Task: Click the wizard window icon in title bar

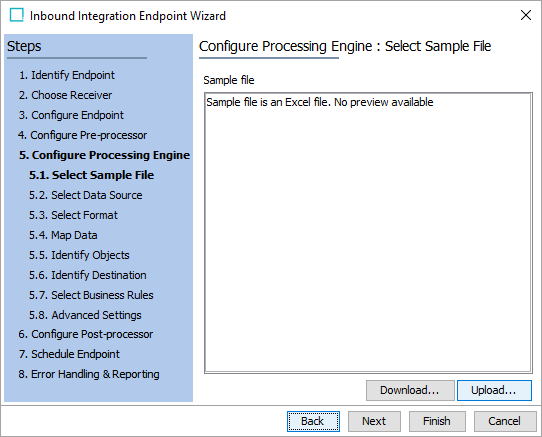Action: pos(17,16)
